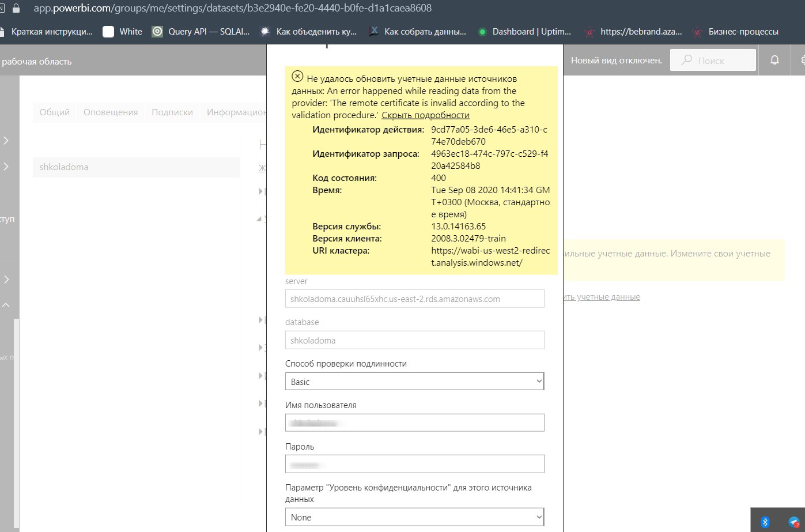Click the Имя пользователя field
Viewport: 805px width, 532px height.
[x=415, y=422]
